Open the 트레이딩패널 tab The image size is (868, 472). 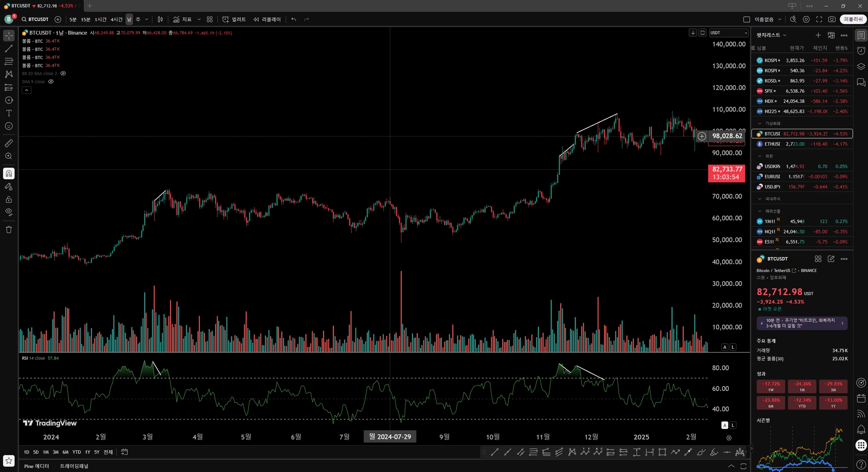click(x=74, y=466)
